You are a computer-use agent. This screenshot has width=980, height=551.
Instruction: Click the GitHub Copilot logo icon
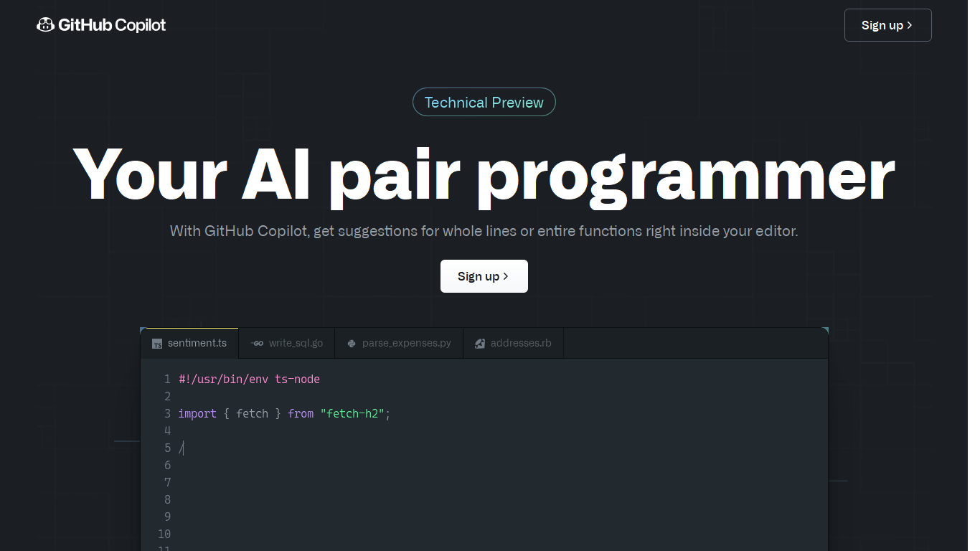pos(46,25)
